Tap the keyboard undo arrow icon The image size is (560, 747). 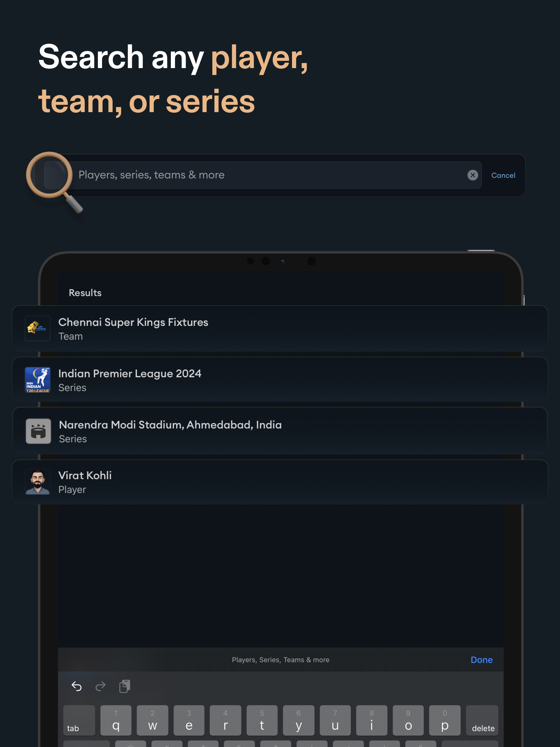click(77, 686)
